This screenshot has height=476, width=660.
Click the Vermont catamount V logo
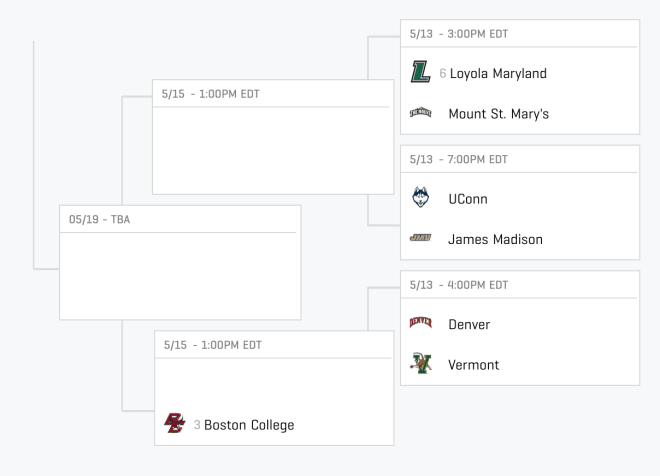[420, 363]
